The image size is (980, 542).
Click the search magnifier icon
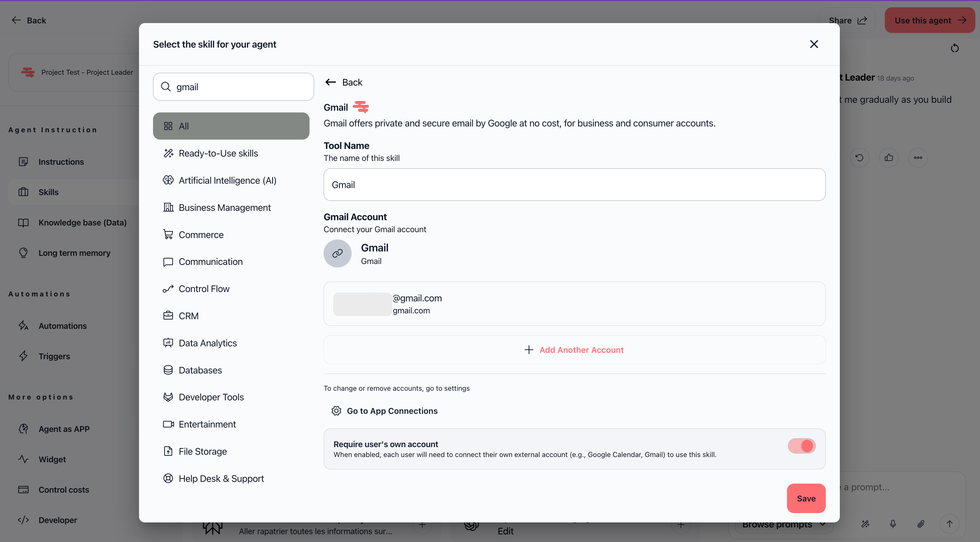tap(166, 87)
